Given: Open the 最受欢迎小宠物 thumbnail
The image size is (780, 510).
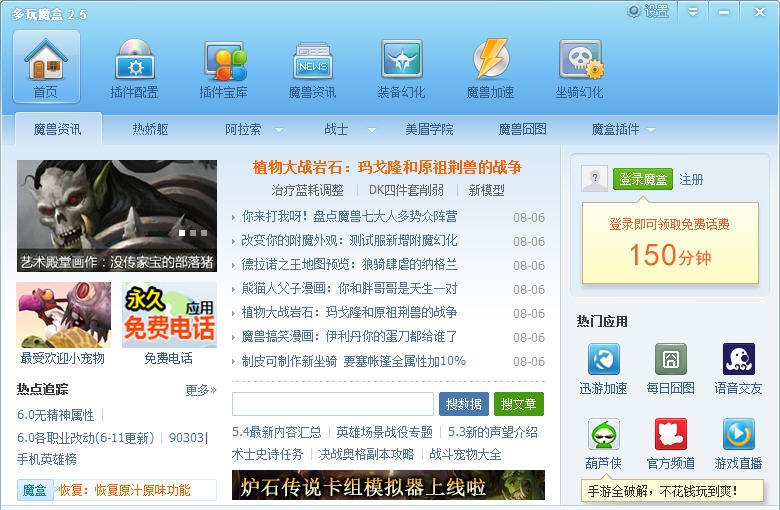Looking at the screenshot, I should pos(64,315).
